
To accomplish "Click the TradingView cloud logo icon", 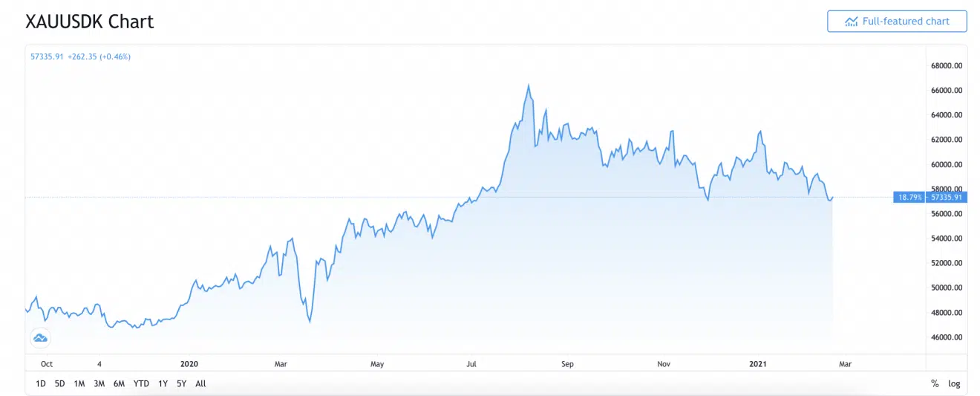I will pyautogui.click(x=41, y=338).
